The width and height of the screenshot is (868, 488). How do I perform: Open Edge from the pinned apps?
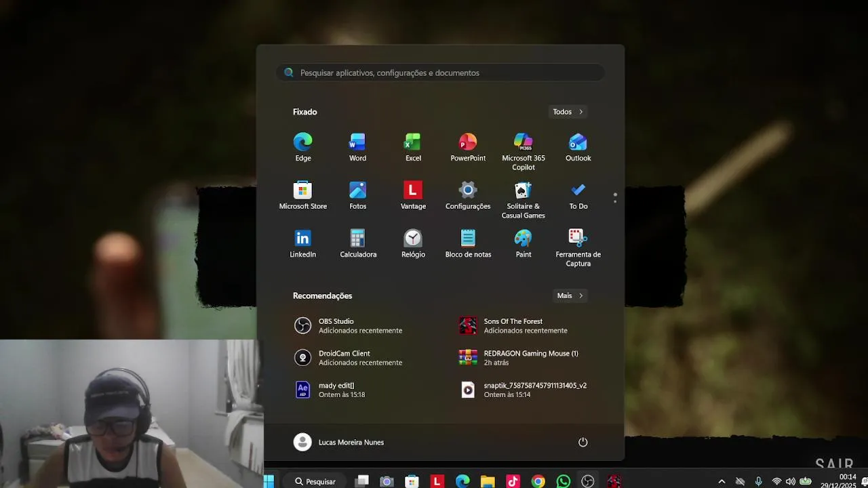[x=303, y=148]
